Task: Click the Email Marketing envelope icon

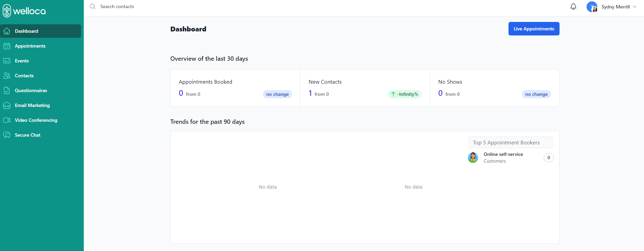Action: [7, 105]
